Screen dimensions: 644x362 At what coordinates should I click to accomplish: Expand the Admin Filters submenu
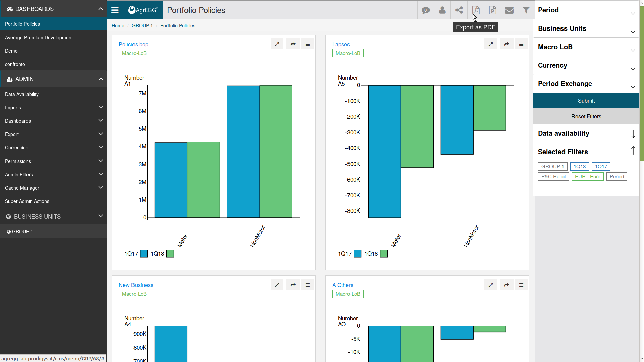tap(101, 174)
